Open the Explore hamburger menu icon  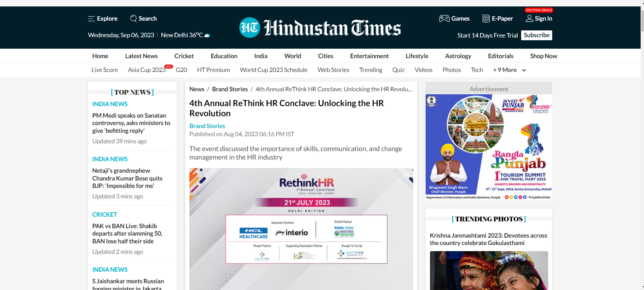tap(91, 19)
